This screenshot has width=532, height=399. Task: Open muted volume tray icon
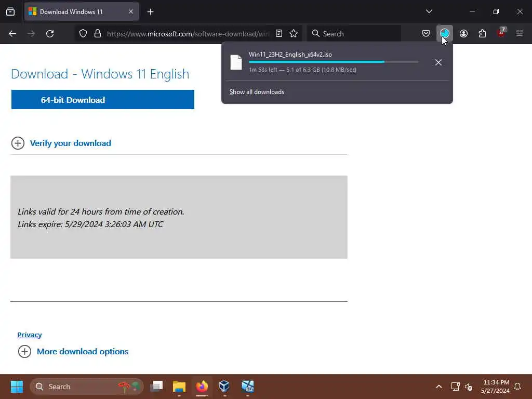[x=469, y=387]
